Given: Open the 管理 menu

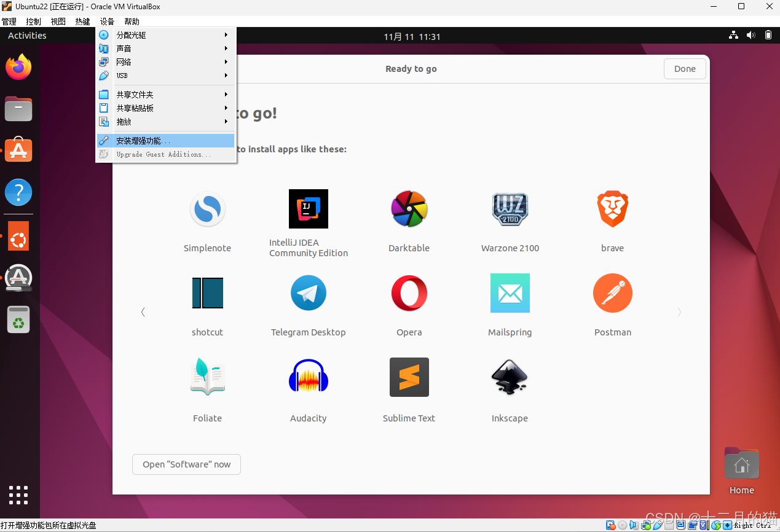Looking at the screenshot, I should coord(9,22).
